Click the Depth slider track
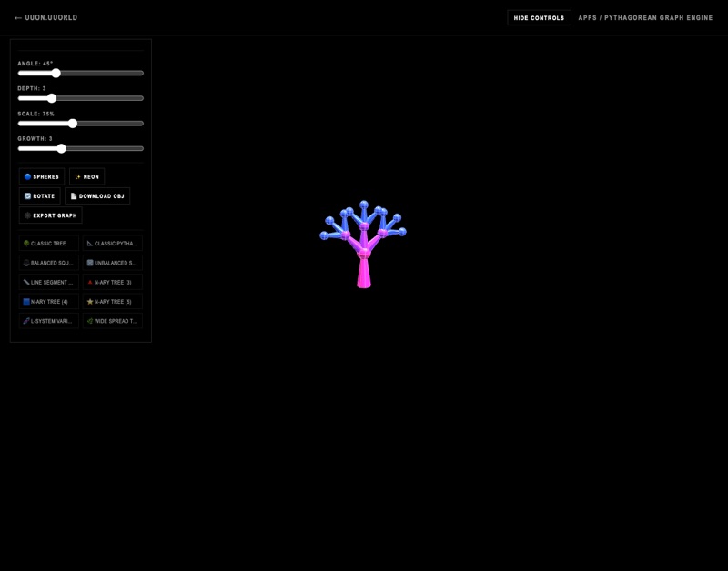The height and width of the screenshot is (571, 728). click(81, 98)
